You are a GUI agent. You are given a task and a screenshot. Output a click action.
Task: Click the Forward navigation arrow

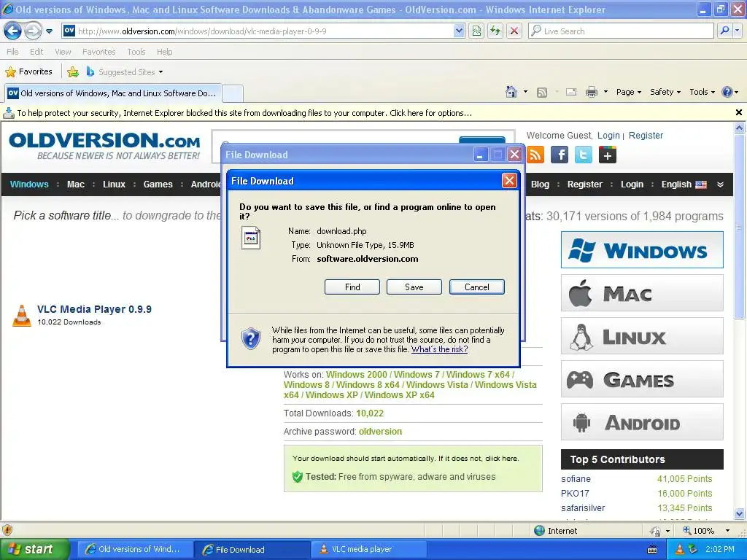click(x=33, y=31)
